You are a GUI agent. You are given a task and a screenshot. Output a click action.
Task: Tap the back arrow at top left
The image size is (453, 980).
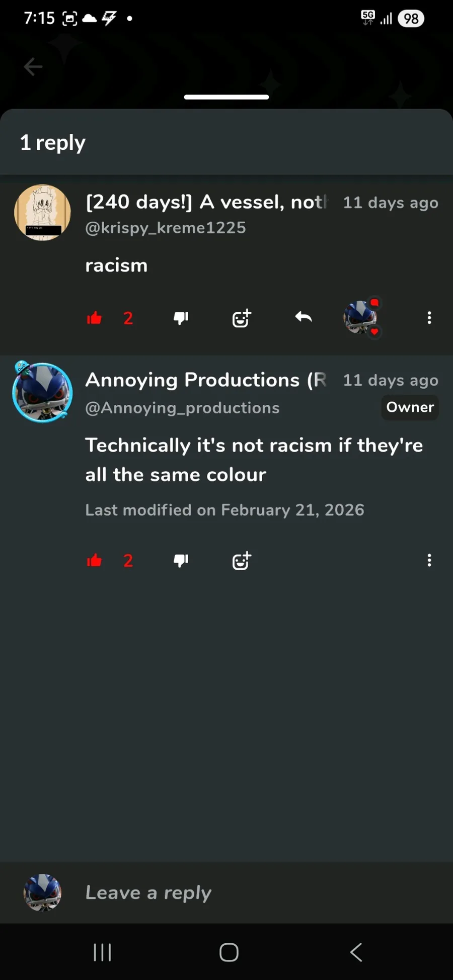[x=33, y=66]
